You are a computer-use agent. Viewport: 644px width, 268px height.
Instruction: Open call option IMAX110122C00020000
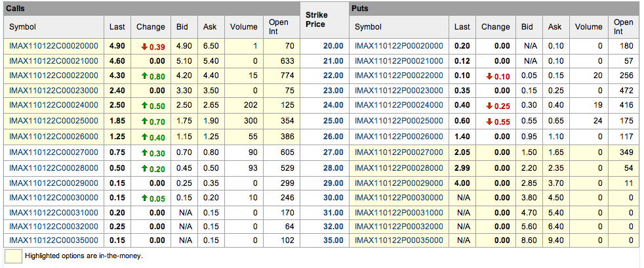(x=53, y=46)
